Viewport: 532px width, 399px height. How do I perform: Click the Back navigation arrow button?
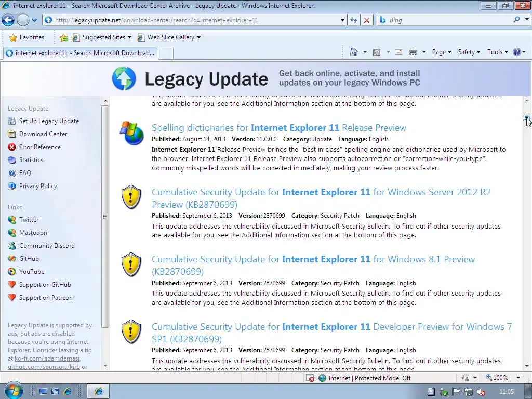click(x=8, y=20)
